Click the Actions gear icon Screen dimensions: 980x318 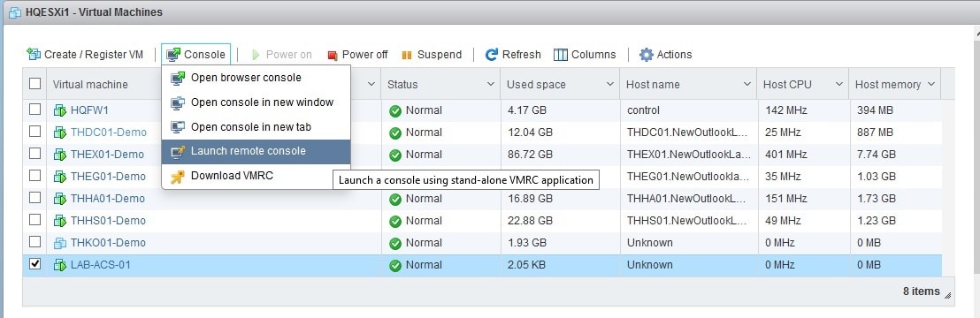[x=647, y=55]
